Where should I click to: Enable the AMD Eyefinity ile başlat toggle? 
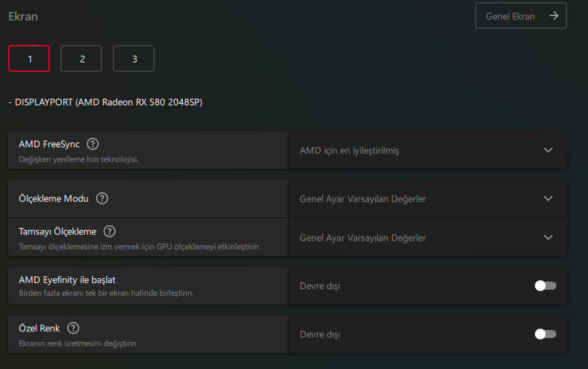click(x=545, y=286)
